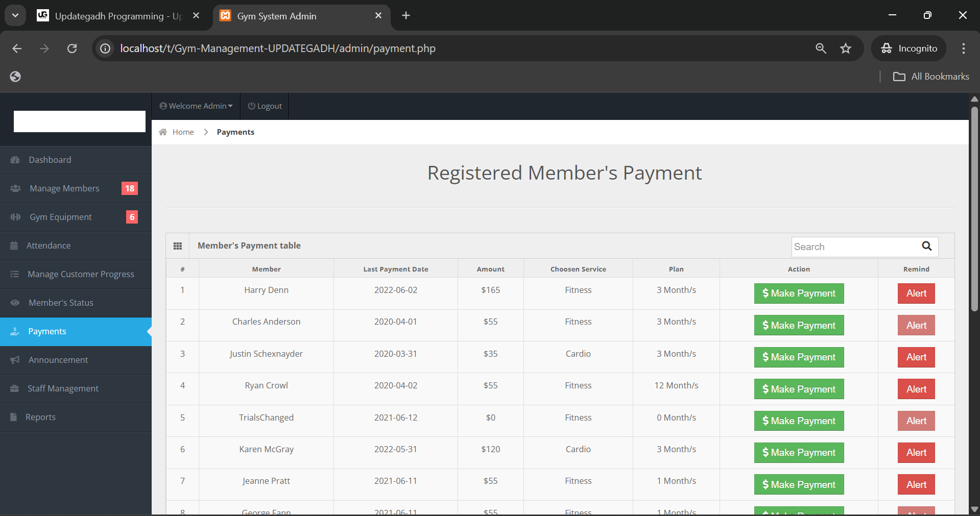Click the Gym Equipment 6 badge
Image resolution: width=980 pixels, height=516 pixels.
pyautogui.click(x=132, y=217)
